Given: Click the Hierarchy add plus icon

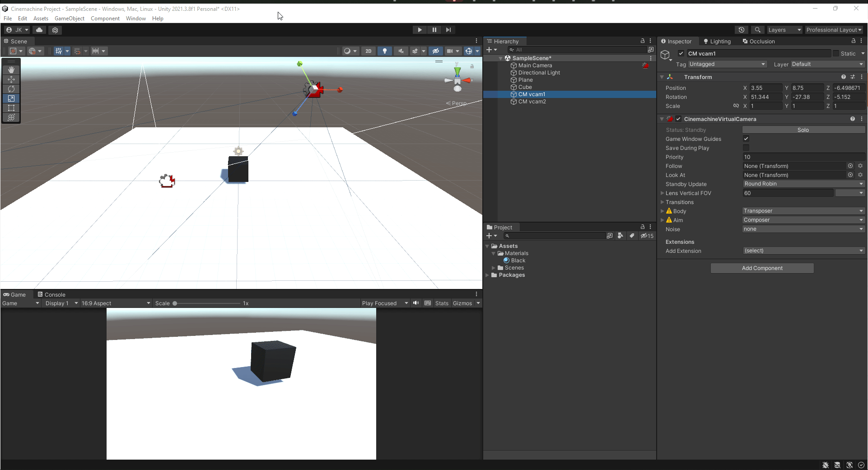Looking at the screenshot, I should [x=489, y=50].
